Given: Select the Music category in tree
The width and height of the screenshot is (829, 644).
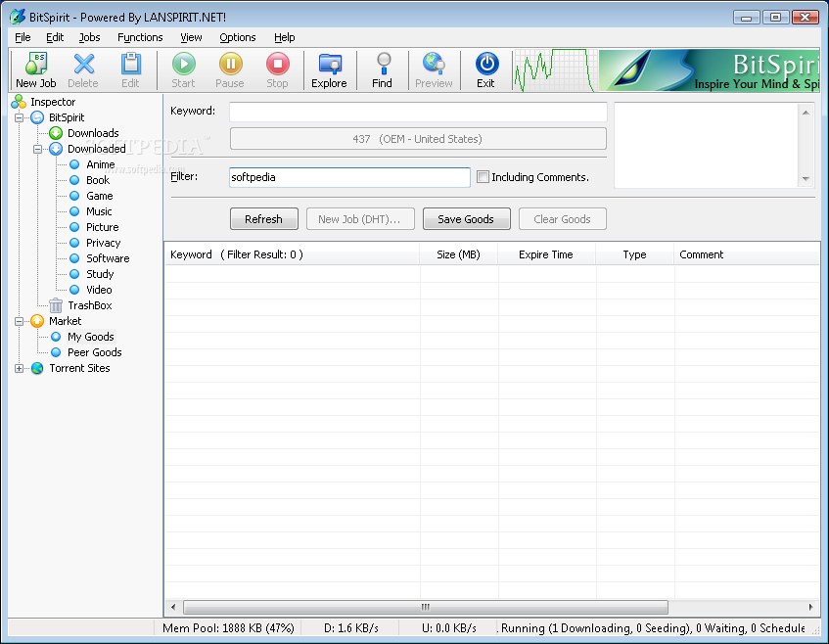Looking at the screenshot, I should 99,211.
